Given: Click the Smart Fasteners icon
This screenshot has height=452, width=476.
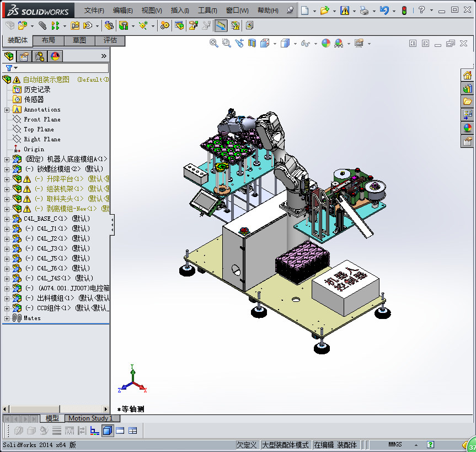Looking at the screenshot, I should pos(75,25).
